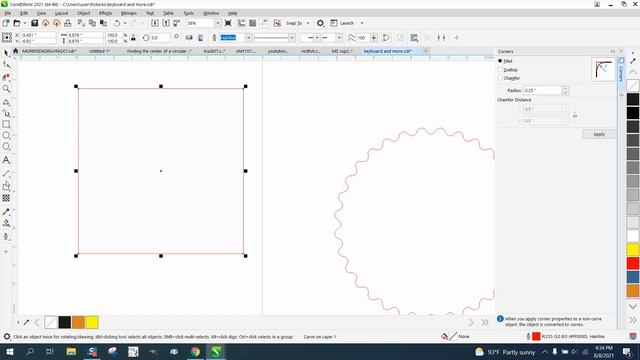Click the Import icon in the toolbar
This screenshot has height=360, width=640.
[x=155, y=23]
